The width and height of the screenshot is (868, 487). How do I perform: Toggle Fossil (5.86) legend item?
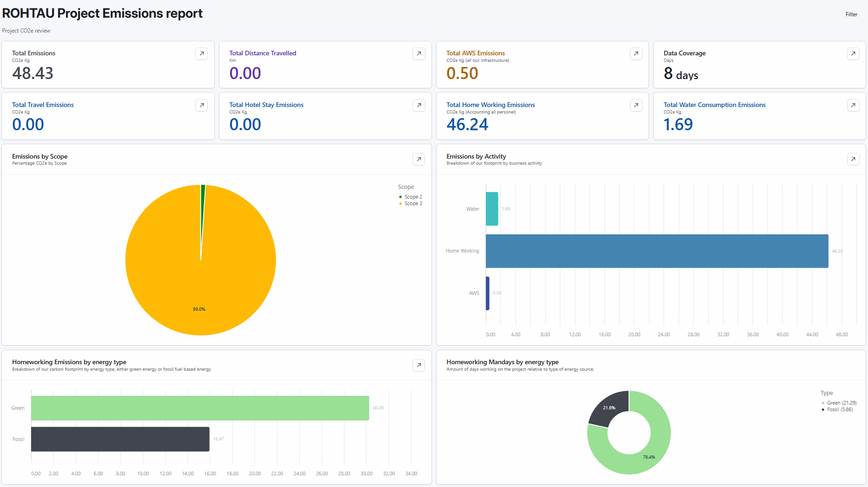pyautogui.click(x=837, y=409)
